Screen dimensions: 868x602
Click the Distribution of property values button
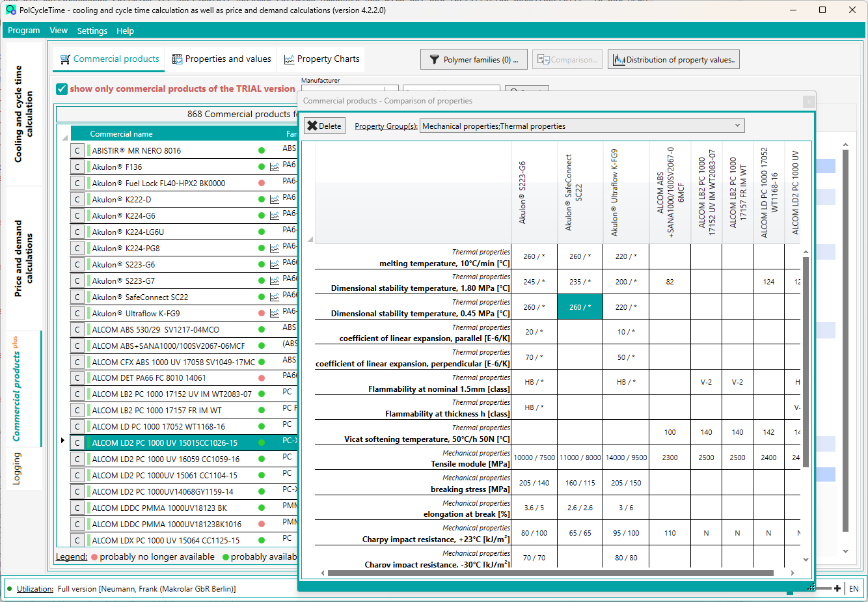(x=673, y=60)
